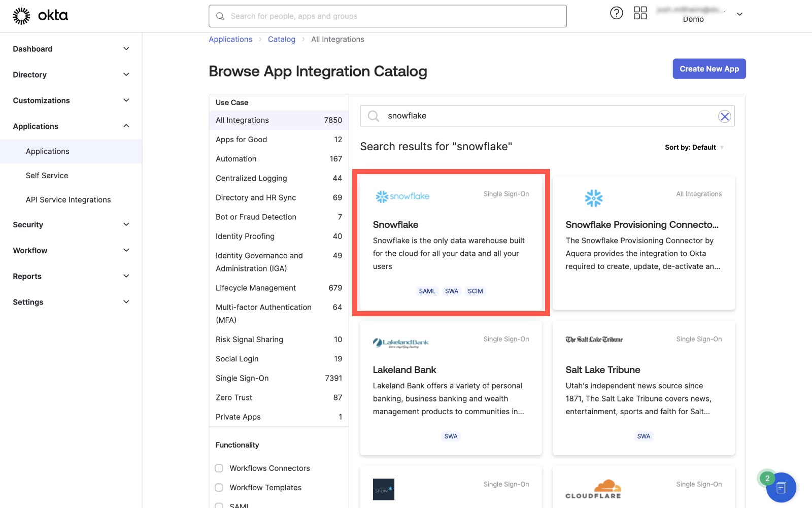Open the floating notes widget icon
The height and width of the screenshot is (508, 812).
click(x=781, y=488)
